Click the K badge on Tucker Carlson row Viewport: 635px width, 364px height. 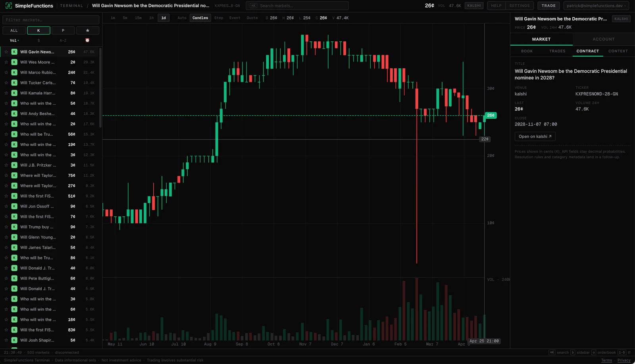click(x=14, y=83)
